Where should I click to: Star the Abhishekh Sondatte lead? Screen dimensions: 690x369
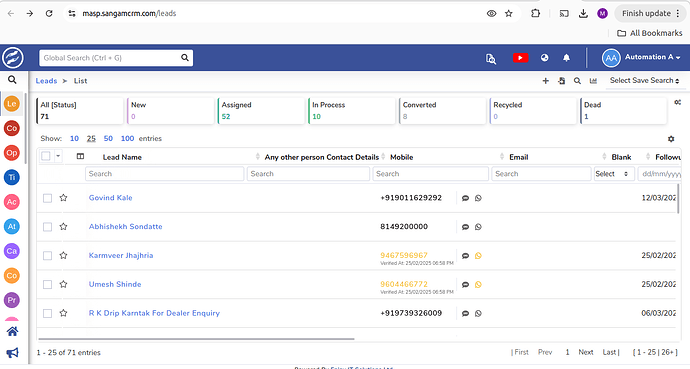tap(63, 227)
